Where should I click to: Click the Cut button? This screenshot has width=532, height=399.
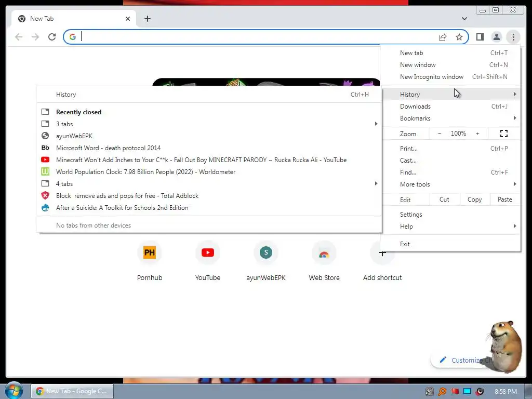coord(445,199)
